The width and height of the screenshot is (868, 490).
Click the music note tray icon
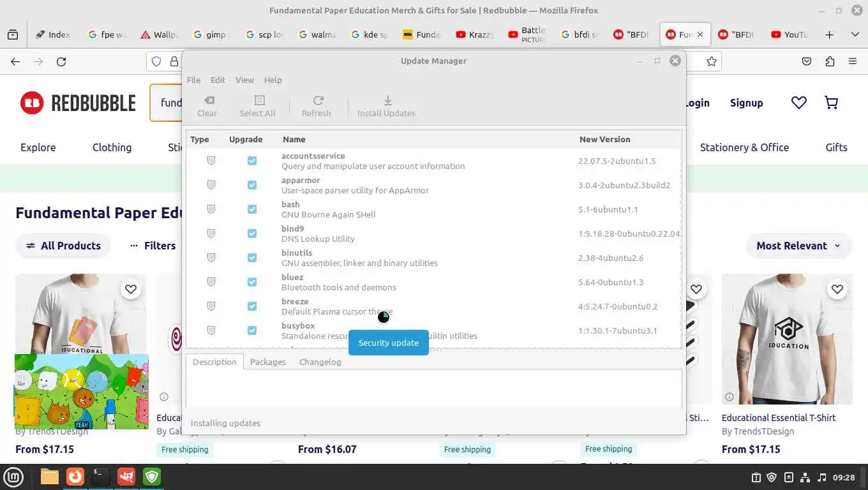pyautogui.click(x=822, y=477)
